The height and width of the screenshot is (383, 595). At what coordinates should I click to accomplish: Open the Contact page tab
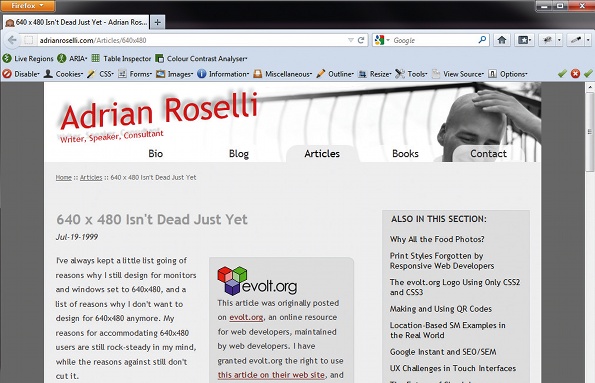(488, 154)
